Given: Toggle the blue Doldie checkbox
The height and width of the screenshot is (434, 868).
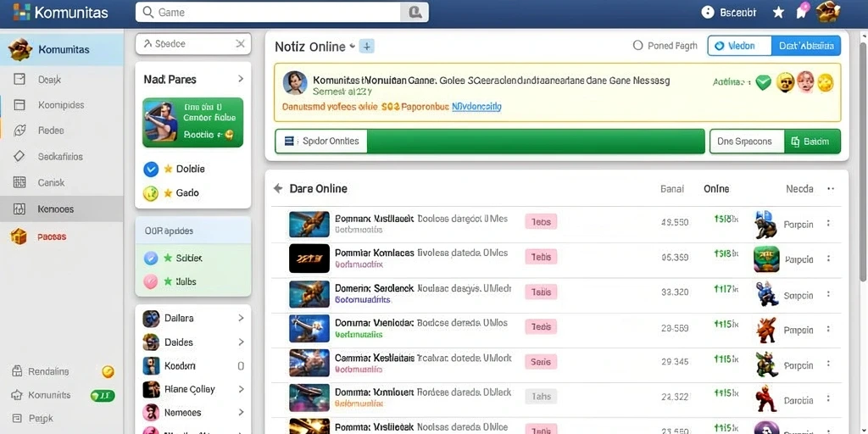Looking at the screenshot, I should 151,170.
